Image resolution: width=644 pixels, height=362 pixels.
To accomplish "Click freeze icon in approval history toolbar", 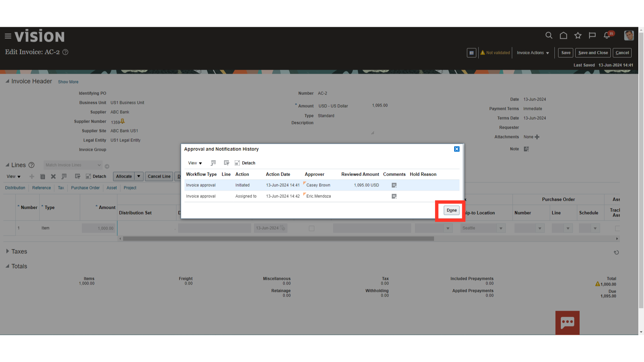I will pos(213,163).
